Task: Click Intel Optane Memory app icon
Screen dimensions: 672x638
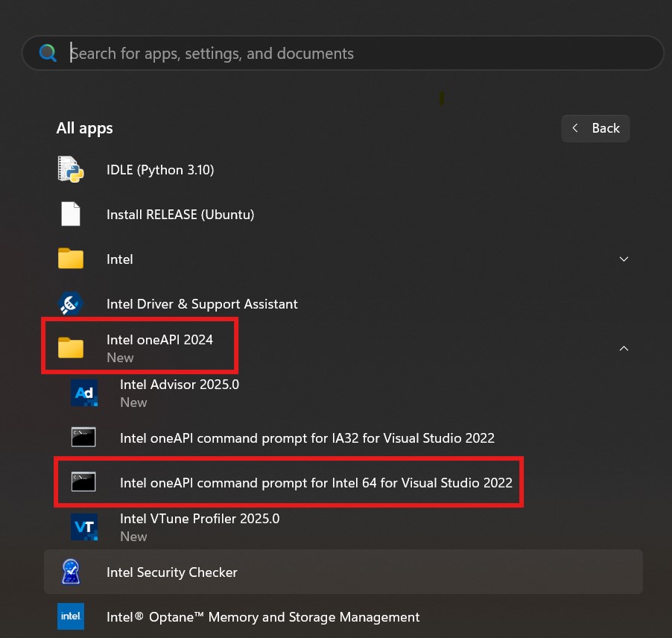Action: click(x=71, y=617)
